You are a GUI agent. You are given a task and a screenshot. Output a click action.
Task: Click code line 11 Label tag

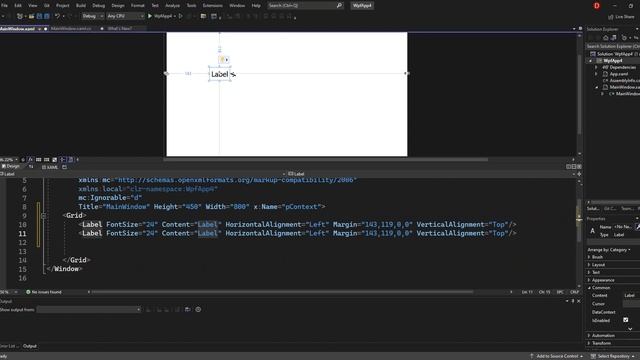point(92,233)
